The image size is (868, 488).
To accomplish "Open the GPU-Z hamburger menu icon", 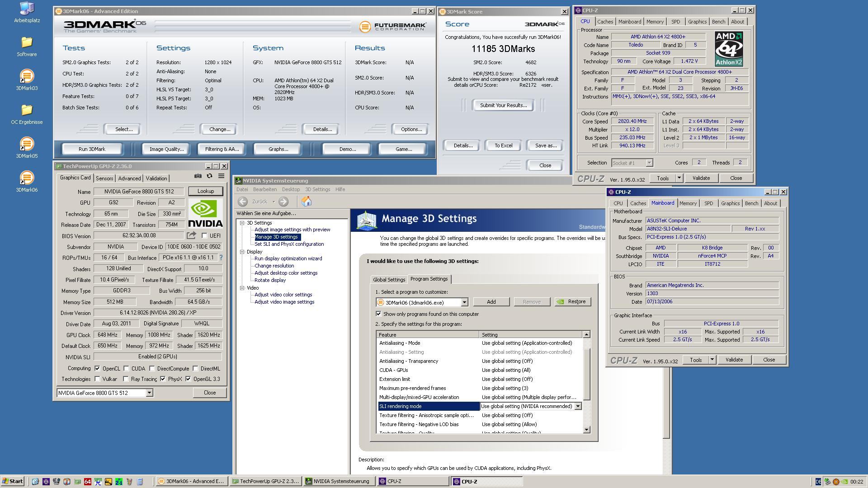I will pos(221,176).
